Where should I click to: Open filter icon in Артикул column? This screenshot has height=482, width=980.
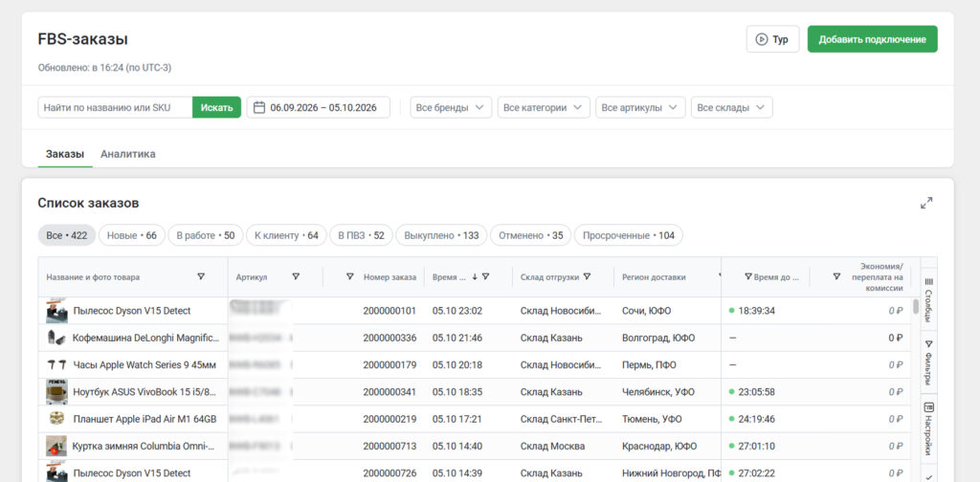[x=296, y=276]
